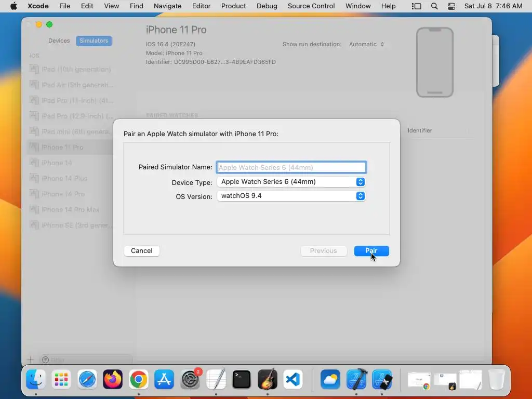The width and height of the screenshot is (532, 399).
Task: Select iPhone 14 Pro simulator
Action: [71, 194]
